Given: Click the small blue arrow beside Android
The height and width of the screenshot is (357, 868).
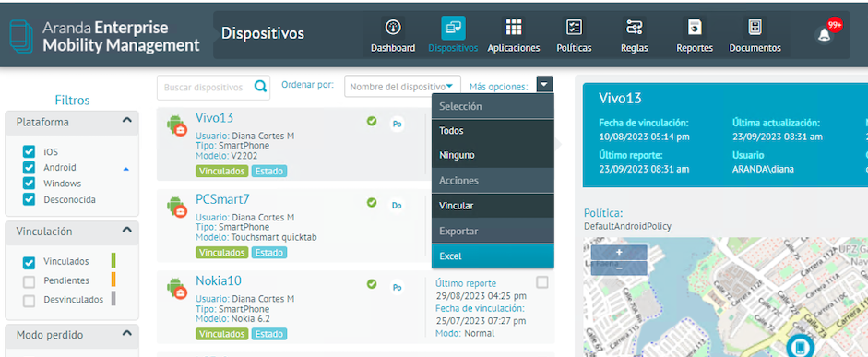Looking at the screenshot, I should (125, 169).
